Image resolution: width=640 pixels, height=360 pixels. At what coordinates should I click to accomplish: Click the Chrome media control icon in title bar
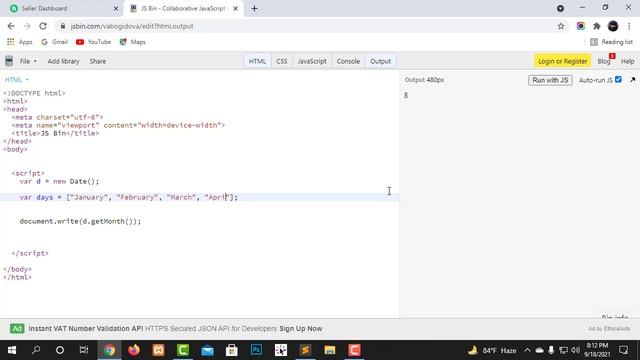(x=560, y=8)
